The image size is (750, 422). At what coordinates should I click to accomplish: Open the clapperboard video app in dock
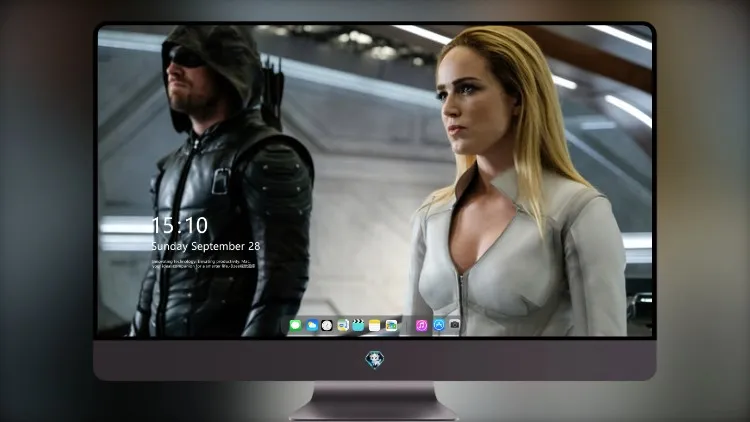[x=358, y=325]
